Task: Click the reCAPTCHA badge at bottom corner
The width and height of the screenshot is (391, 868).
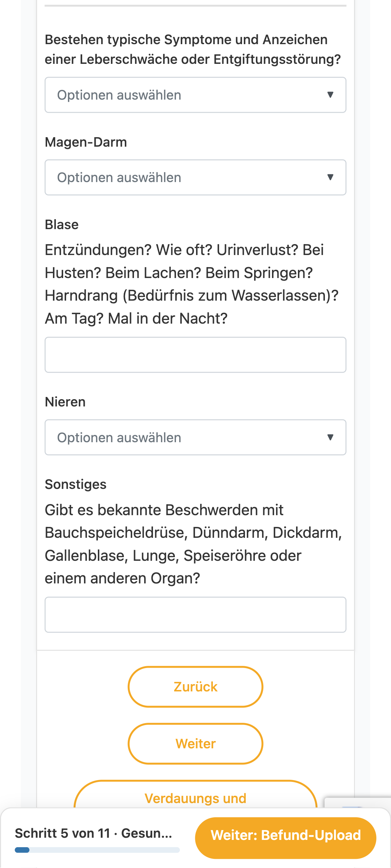Action: (358, 802)
